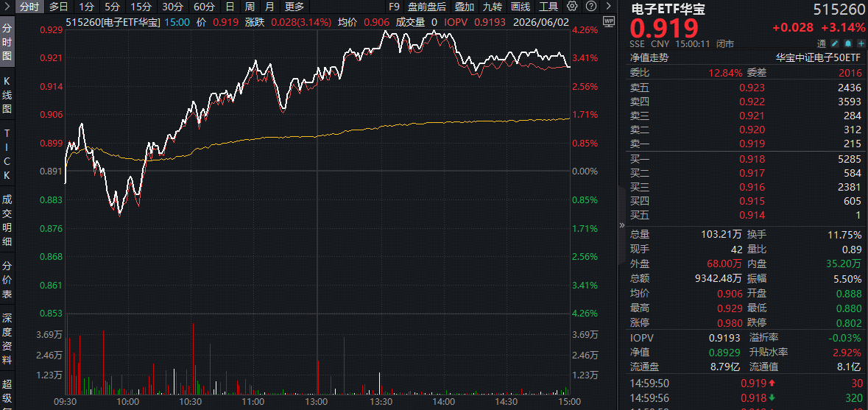The width and height of the screenshot is (868, 410).
Task: Open 成交明细 in left sidebar
Action: coord(7,219)
